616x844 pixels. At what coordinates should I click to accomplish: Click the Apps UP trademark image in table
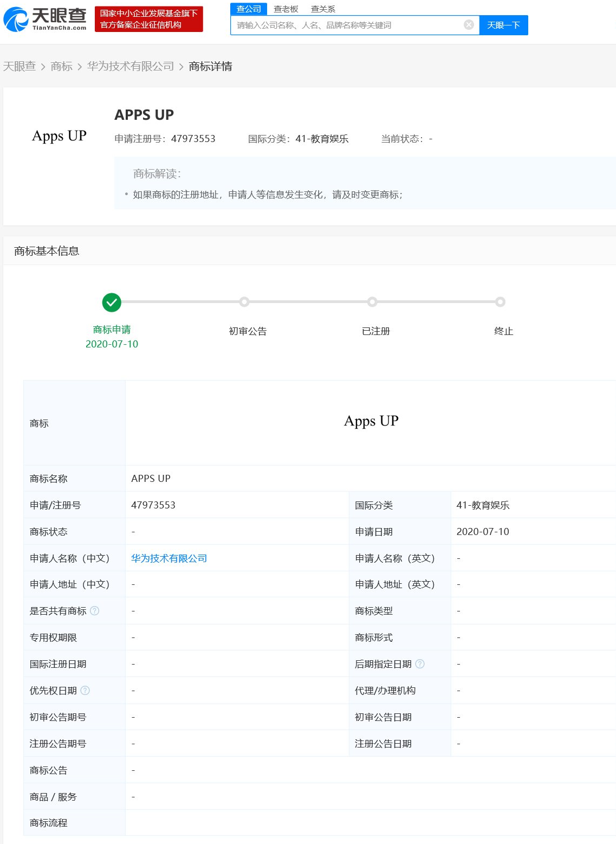371,421
